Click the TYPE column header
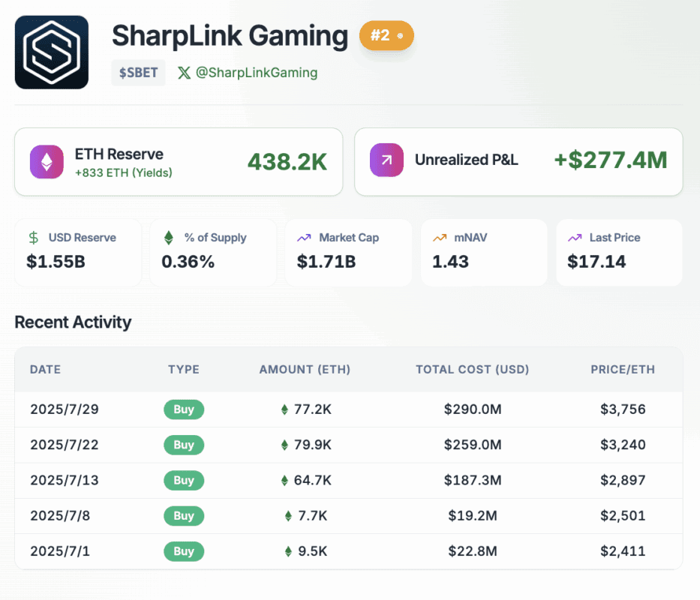The height and width of the screenshot is (600, 700). (184, 369)
